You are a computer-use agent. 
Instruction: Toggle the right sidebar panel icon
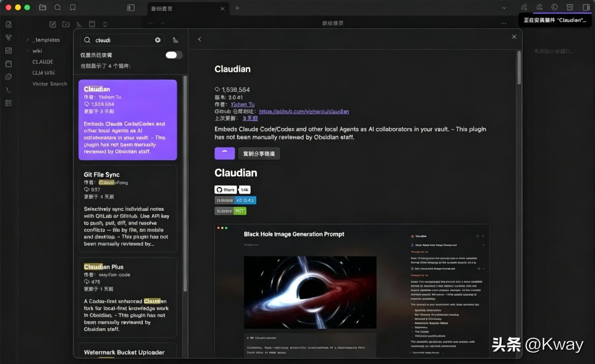(586, 7)
